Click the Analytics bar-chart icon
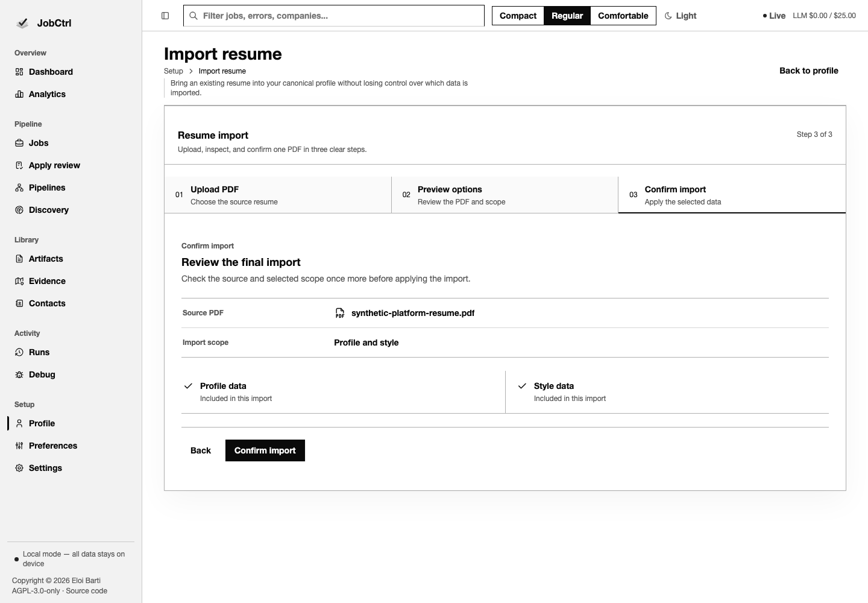Screen dimensions: 868x603 [19, 94]
